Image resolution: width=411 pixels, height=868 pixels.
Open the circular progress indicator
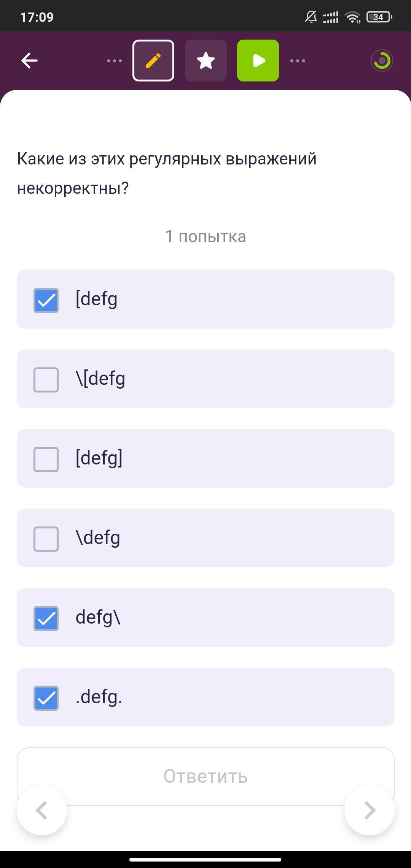tap(382, 61)
